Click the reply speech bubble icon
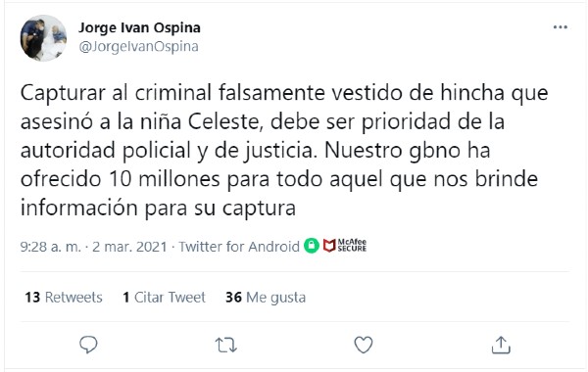The width and height of the screenshot is (588, 372). (x=88, y=345)
